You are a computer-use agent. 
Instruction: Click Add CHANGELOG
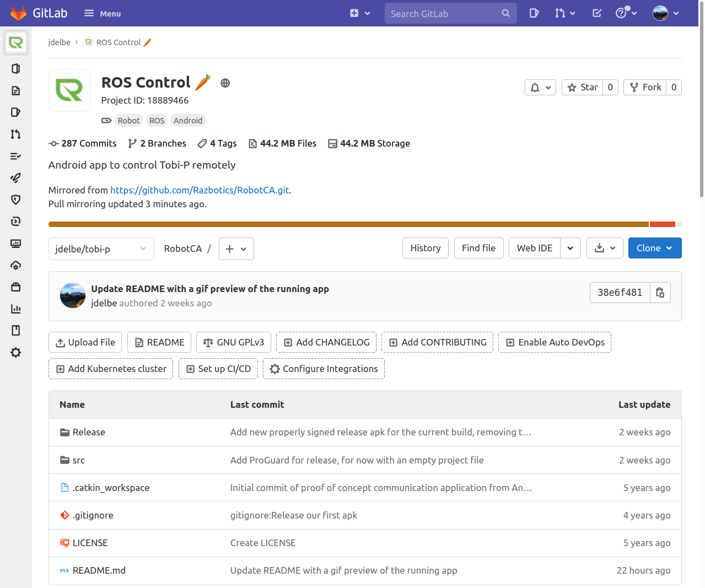pyautogui.click(x=326, y=342)
